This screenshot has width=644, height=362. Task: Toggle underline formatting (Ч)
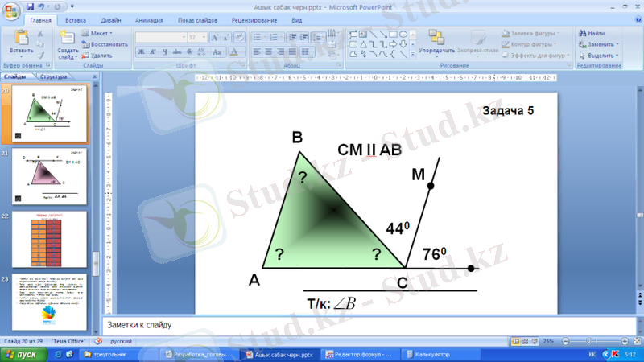click(x=163, y=51)
